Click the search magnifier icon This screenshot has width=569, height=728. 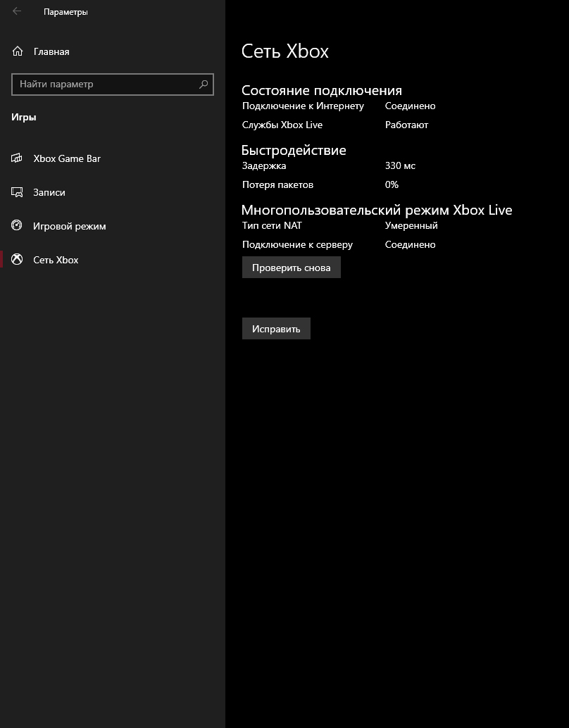click(x=204, y=84)
